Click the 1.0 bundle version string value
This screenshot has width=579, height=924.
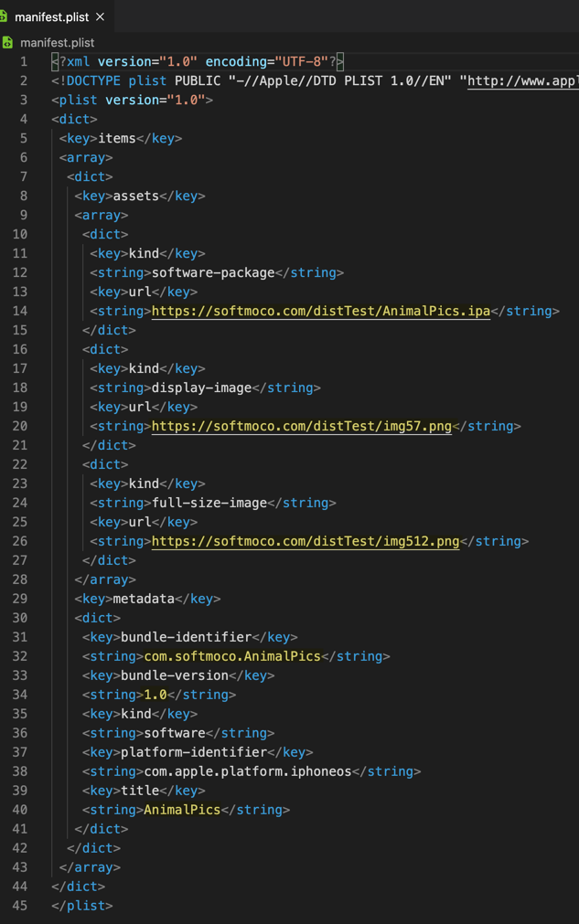pyautogui.click(x=155, y=695)
